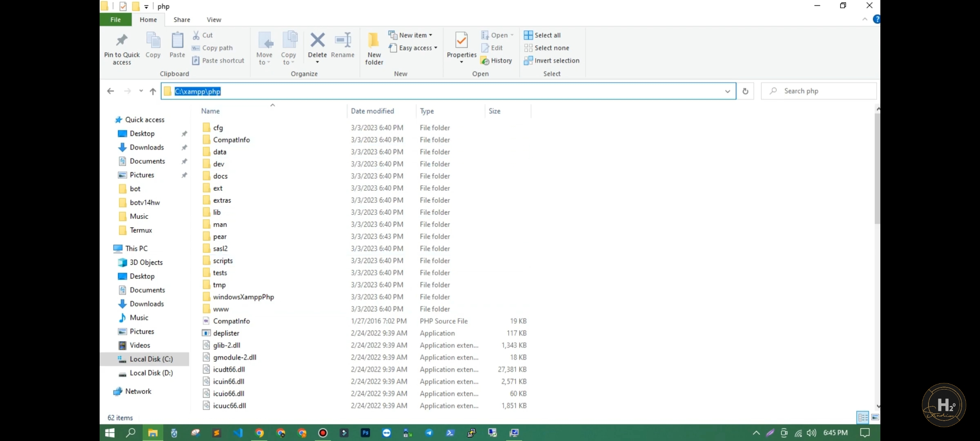Create a New folder
The image size is (980, 441).
point(374,48)
